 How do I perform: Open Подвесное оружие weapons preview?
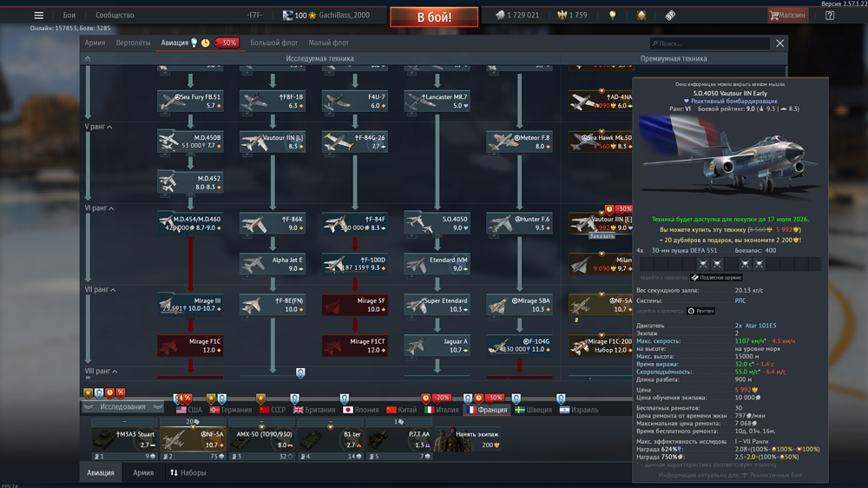pos(716,278)
